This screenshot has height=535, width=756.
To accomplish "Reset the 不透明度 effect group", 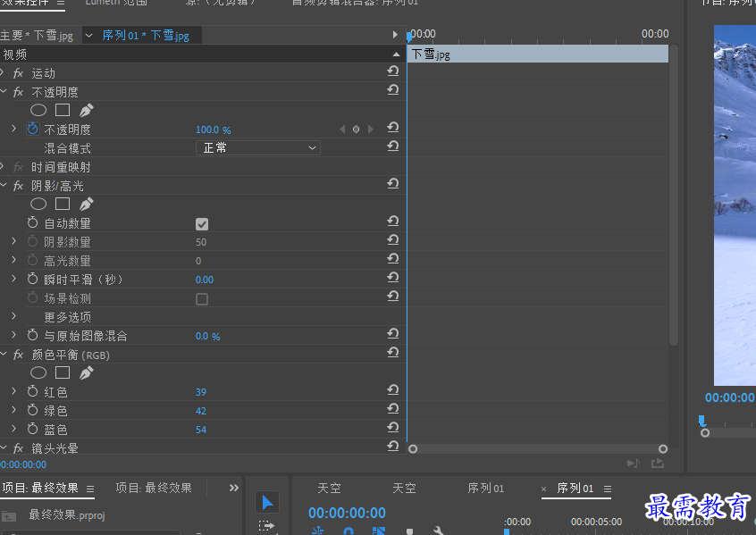I will 393,90.
